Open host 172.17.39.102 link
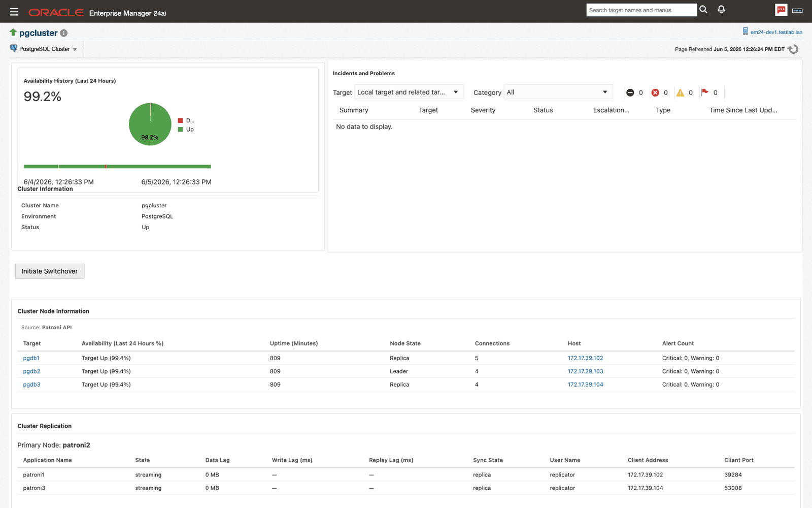The image size is (812, 508). tap(585, 358)
